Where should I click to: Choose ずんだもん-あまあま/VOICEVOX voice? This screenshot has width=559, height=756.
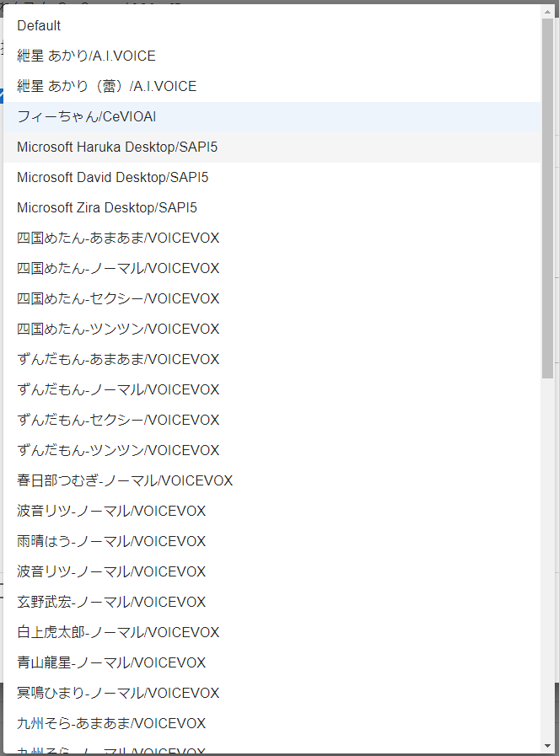(118, 360)
